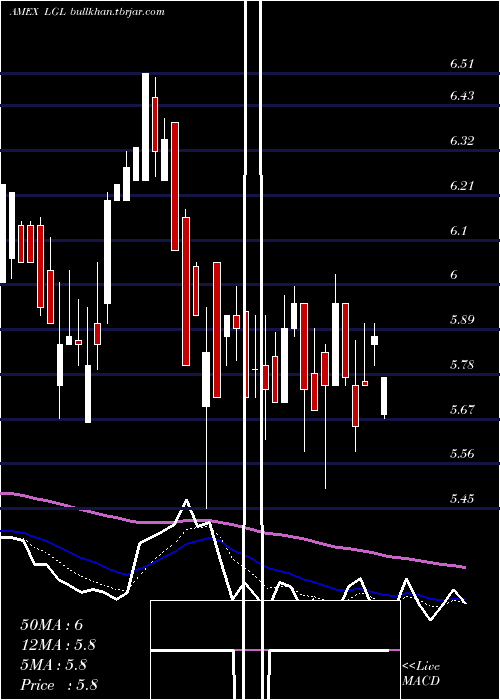Select the 5.45 price level label
Screen dimensions: 500x700
click(462, 498)
